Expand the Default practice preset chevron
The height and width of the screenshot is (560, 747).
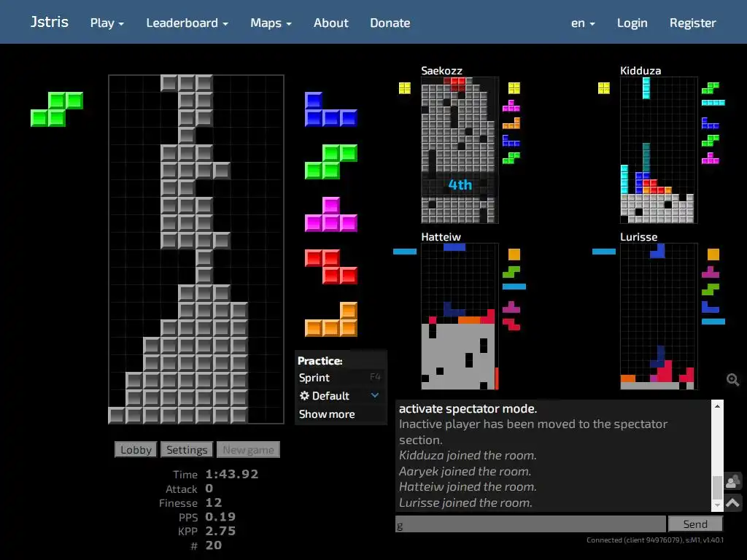(x=375, y=395)
